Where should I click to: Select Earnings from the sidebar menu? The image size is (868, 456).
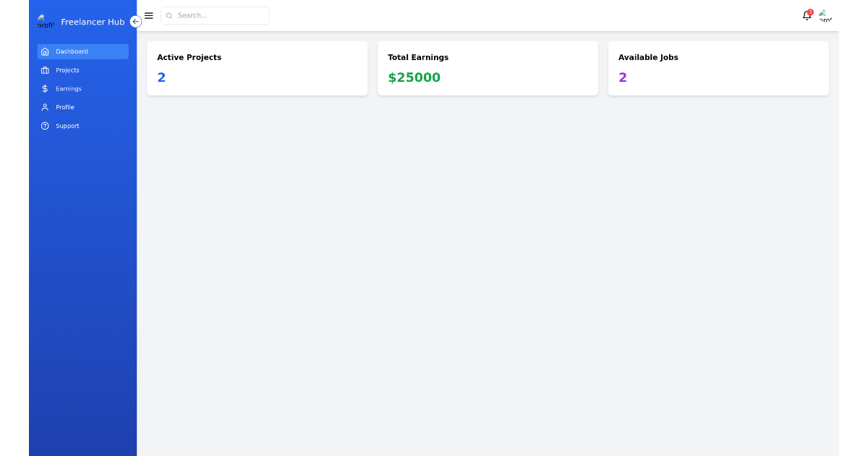tap(69, 88)
